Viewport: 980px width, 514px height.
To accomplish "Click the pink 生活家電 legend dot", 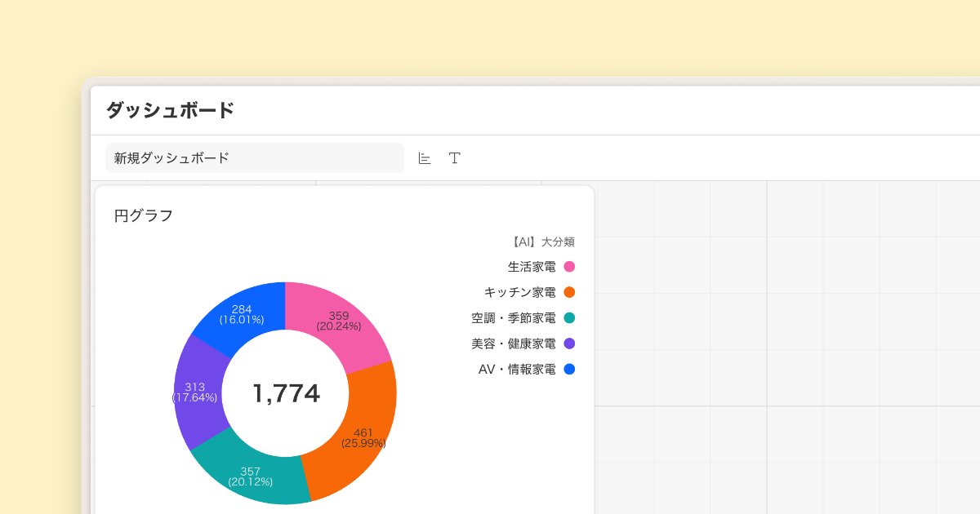I will click(570, 267).
